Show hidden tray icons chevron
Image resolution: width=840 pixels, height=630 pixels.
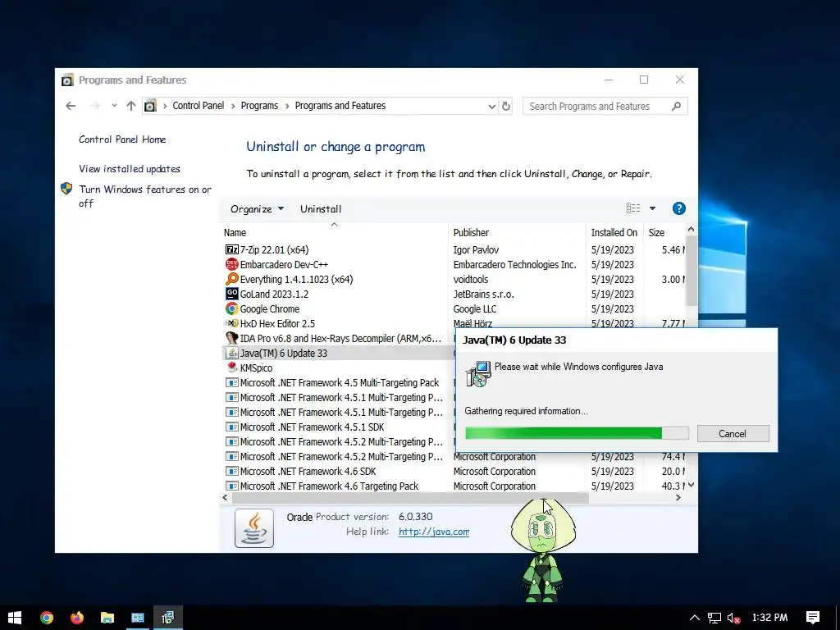coord(694,618)
